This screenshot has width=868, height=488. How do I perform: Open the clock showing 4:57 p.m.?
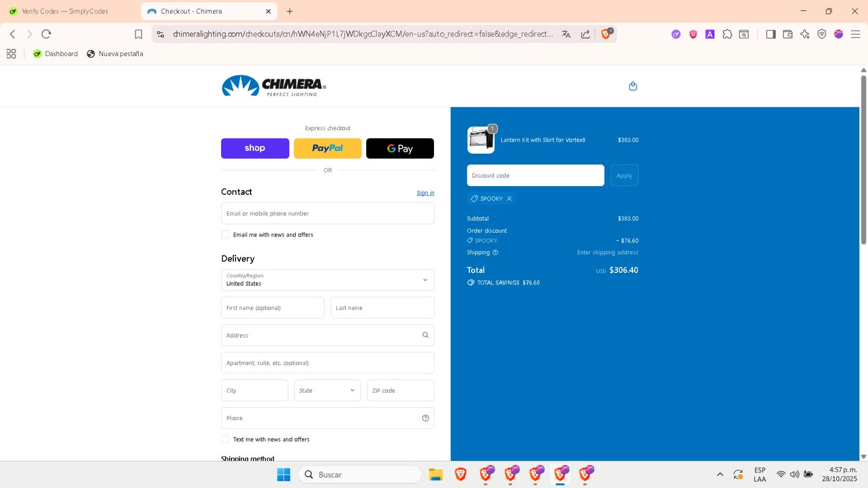point(840,475)
